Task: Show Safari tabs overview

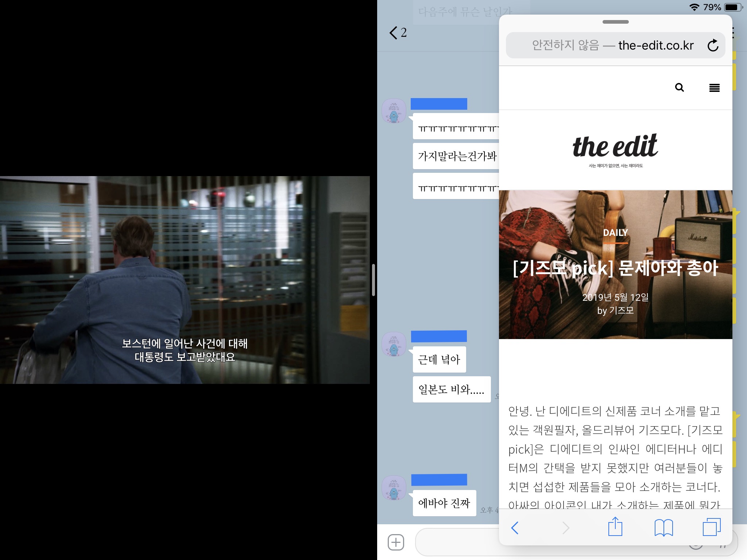Action: pyautogui.click(x=711, y=527)
